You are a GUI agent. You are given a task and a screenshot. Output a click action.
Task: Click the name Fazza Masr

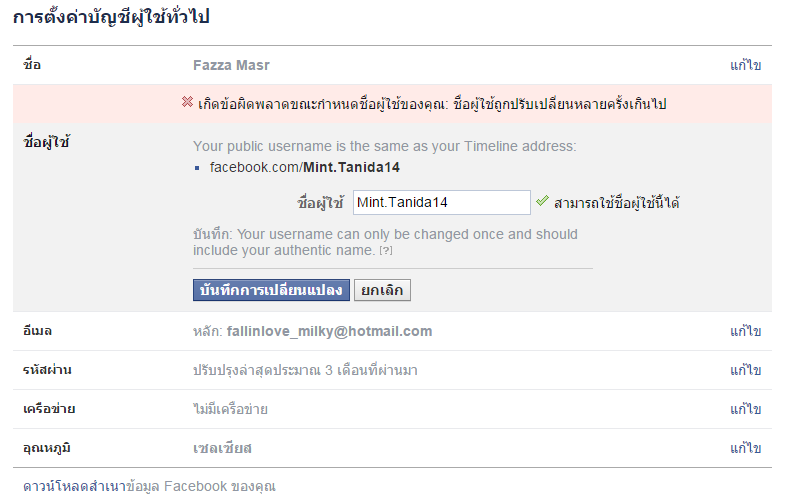coord(231,65)
